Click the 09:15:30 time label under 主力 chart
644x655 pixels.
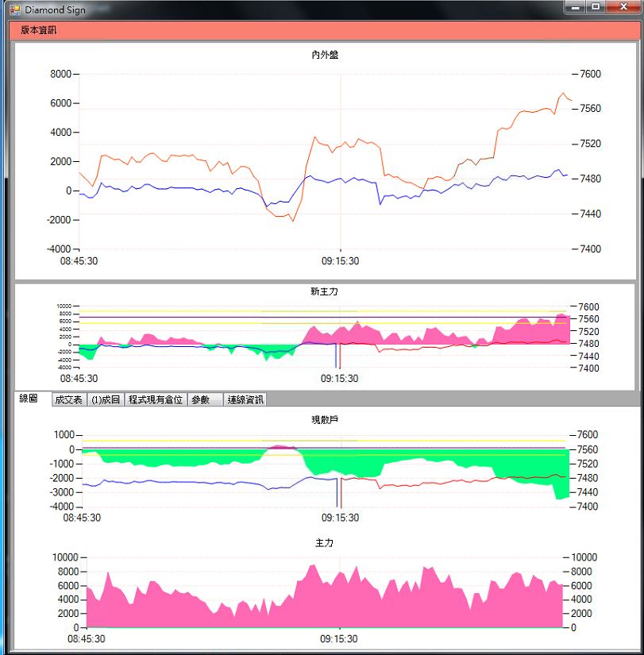coord(339,638)
